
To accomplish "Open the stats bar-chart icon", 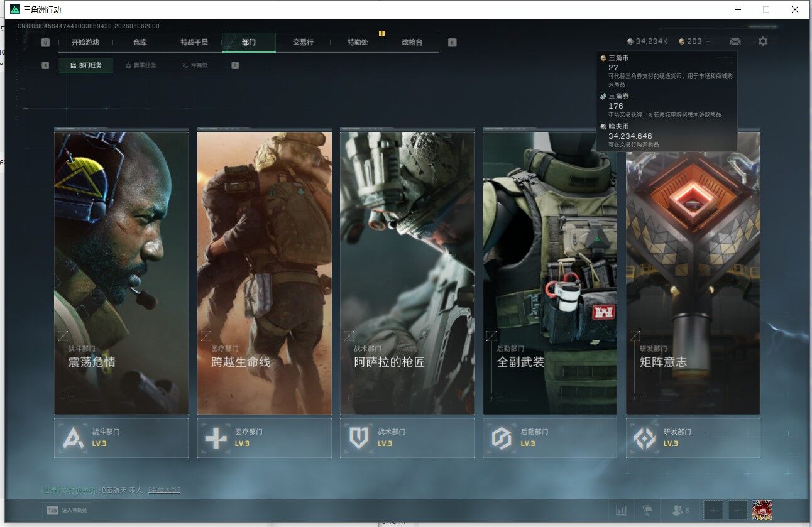I will [622, 510].
